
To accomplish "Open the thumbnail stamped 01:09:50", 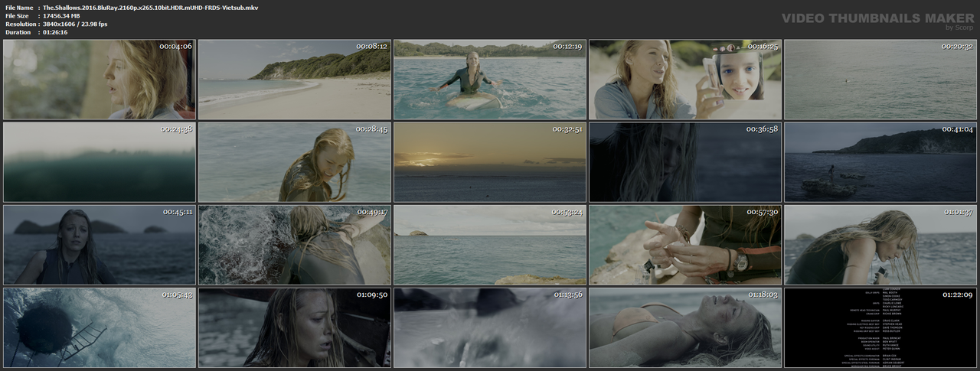I will click(x=295, y=327).
